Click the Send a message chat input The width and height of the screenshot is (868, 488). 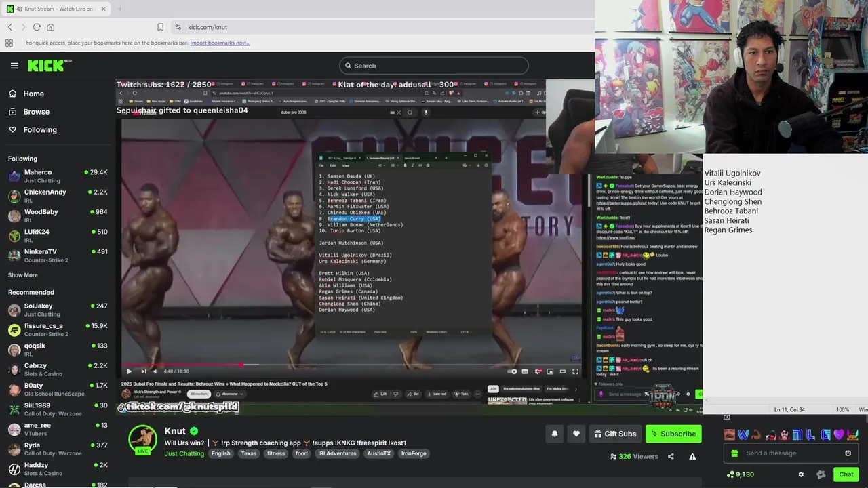[x=790, y=453]
